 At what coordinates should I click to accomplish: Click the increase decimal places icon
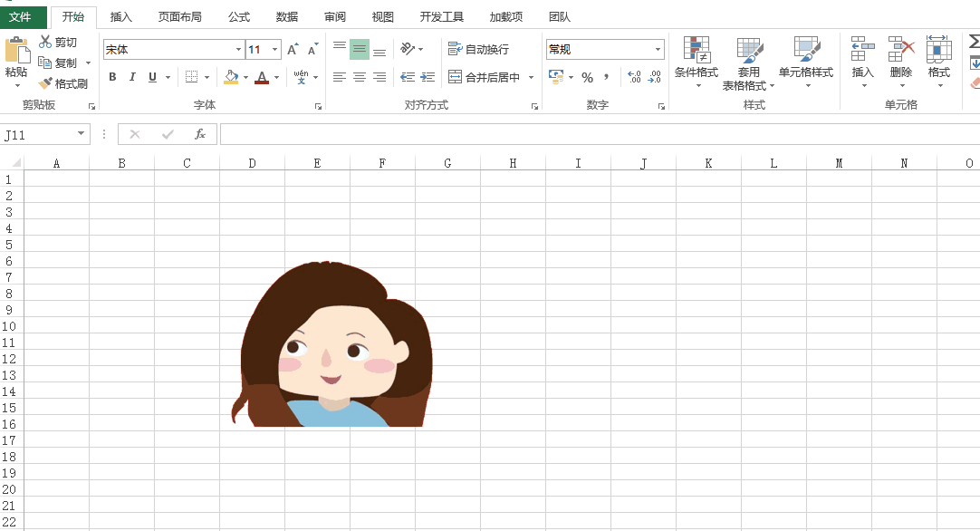pos(634,77)
